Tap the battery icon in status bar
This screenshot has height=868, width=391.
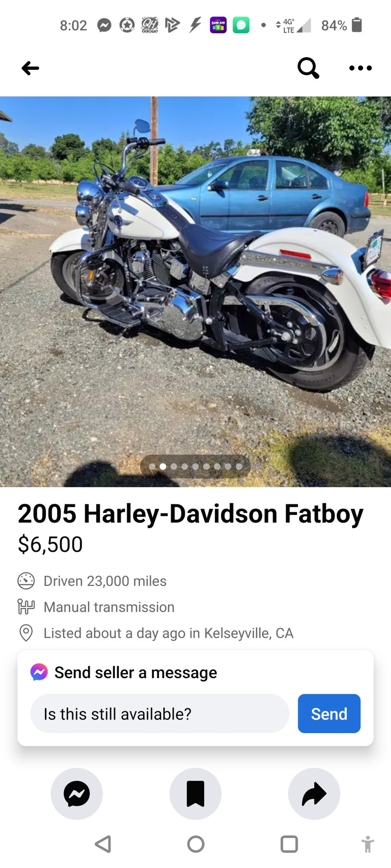[357, 25]
